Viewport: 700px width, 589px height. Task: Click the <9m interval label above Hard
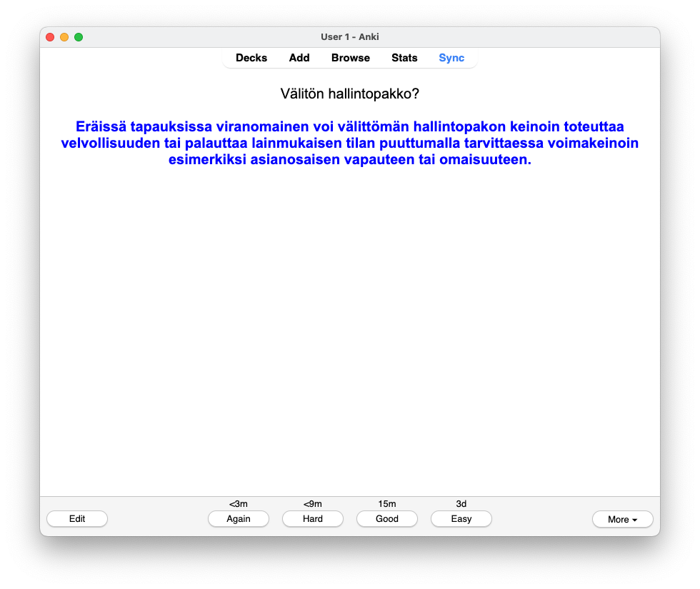[x=313, y=504]
